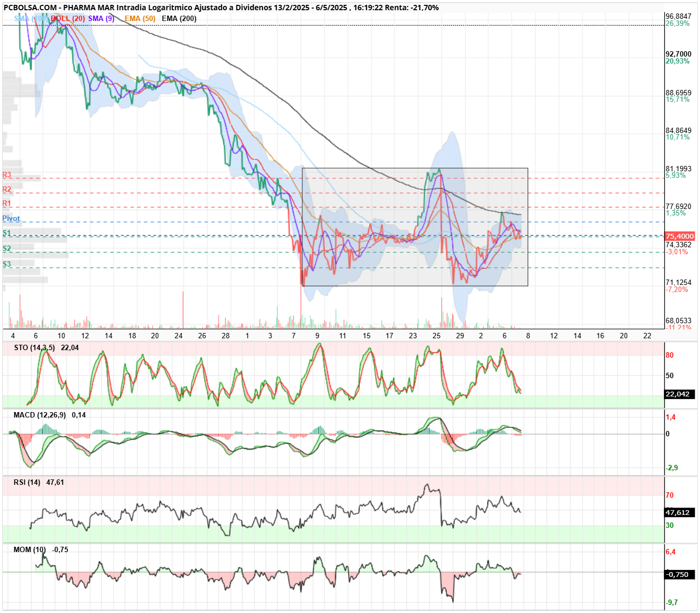Click date label 29 on time axis
Image resolution: width=700 pixels, height=613 pixels.
(460, 336)
